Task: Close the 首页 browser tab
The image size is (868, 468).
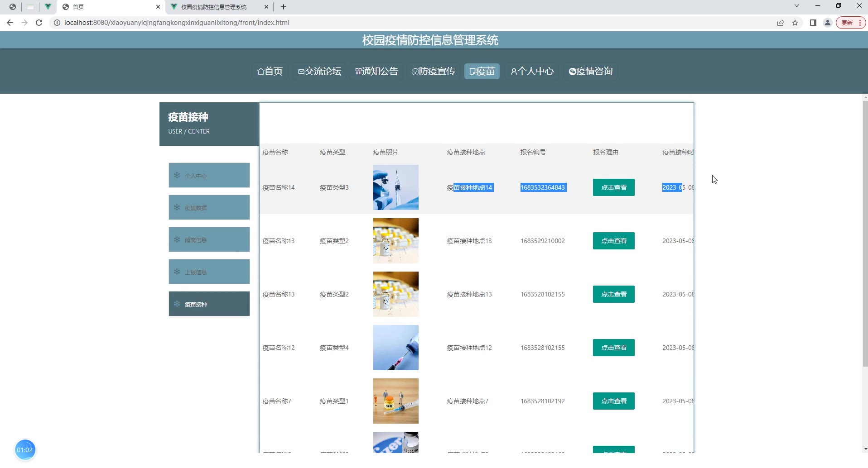Action: click(x=158, y=7)
